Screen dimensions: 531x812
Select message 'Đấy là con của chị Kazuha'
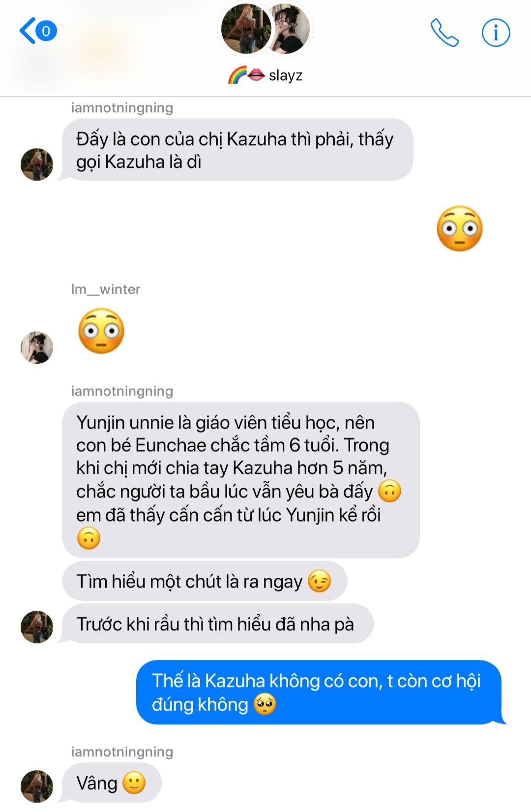pos(237,150)
